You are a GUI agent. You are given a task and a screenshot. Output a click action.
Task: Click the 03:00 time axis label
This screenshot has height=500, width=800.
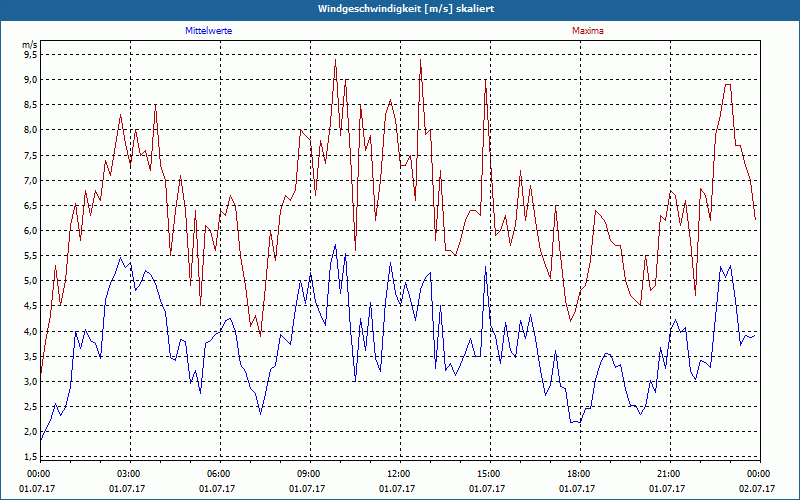127,474
